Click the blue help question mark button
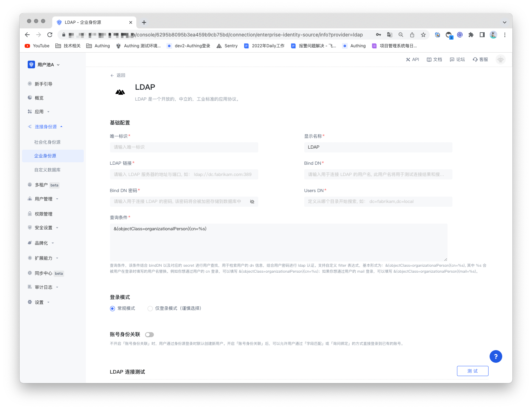This screenshot has width=532, height=409. (496, 356)
